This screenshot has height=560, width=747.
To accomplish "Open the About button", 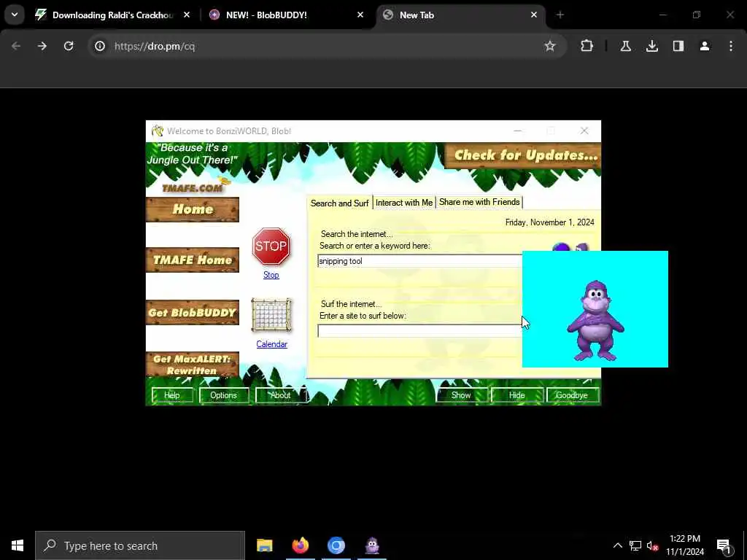I will [280, 395].
